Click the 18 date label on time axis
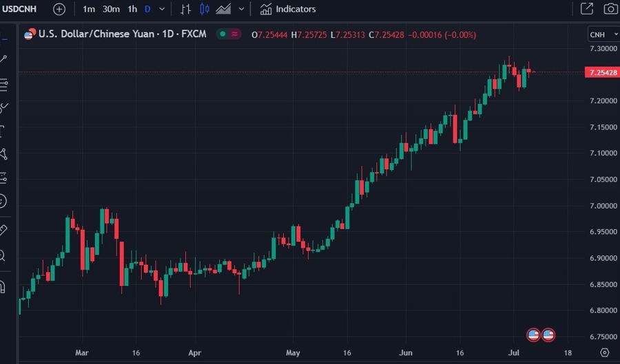 [568, 352]
